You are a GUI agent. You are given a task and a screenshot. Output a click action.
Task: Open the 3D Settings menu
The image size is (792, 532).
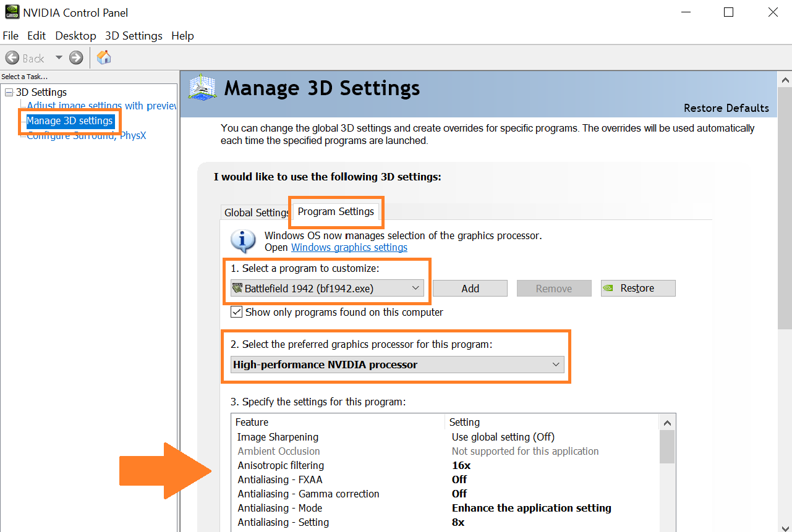134,36
